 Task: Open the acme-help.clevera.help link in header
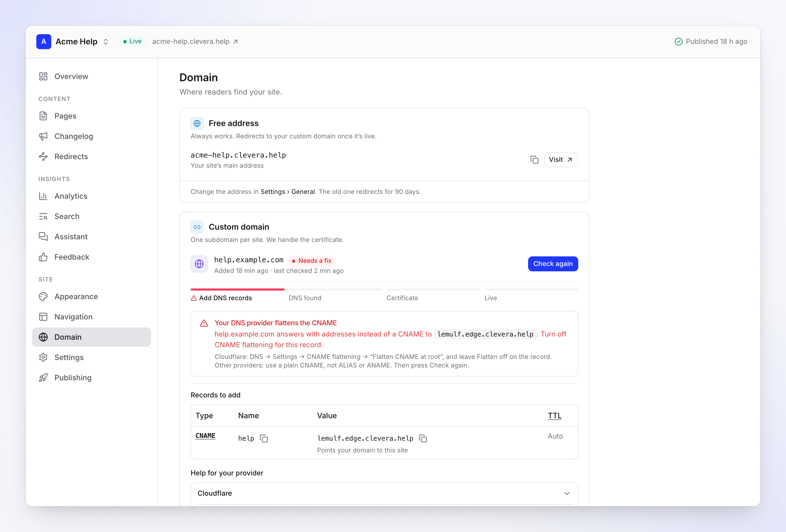tap(195, 41)
